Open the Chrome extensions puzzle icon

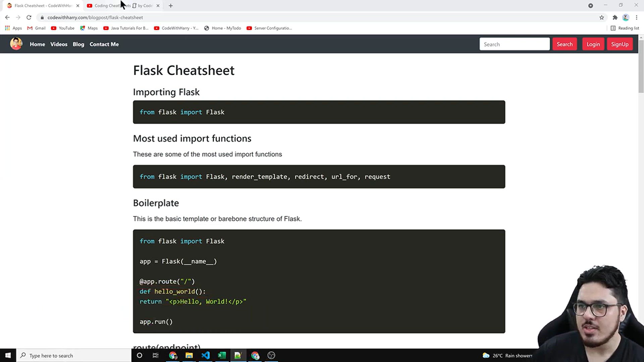pyautogui.click(x=615, y=17)
